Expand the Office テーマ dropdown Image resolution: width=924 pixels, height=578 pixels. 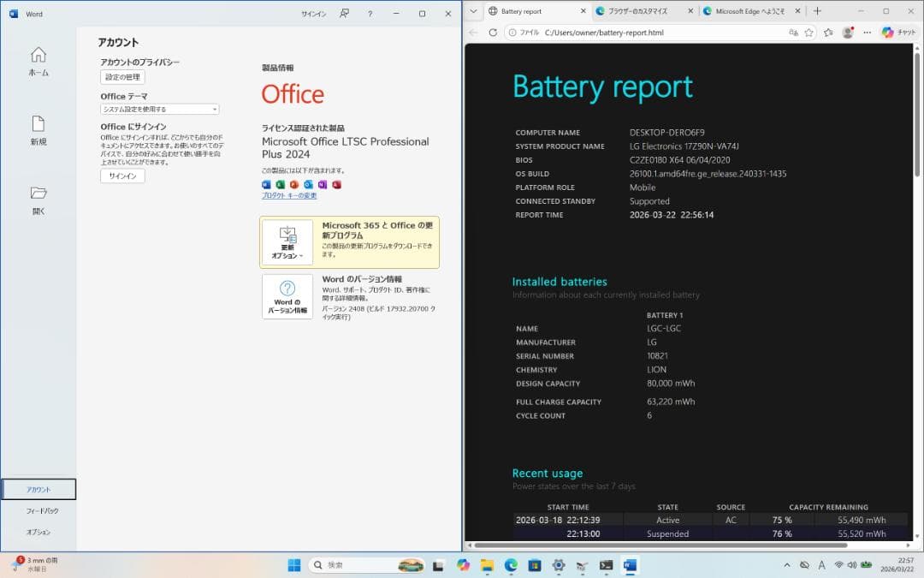pos(160,109)
